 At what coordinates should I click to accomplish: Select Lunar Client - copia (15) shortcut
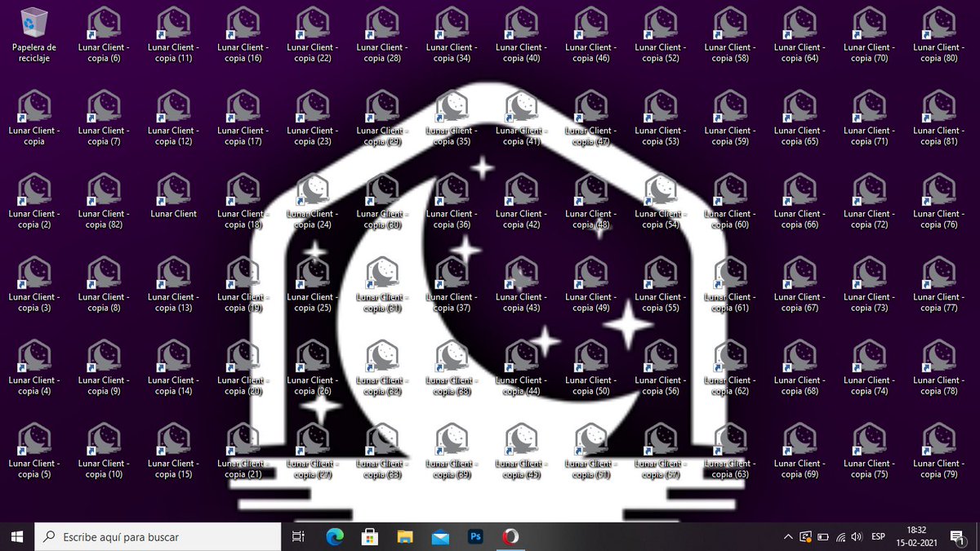click(x=173, y=452)
